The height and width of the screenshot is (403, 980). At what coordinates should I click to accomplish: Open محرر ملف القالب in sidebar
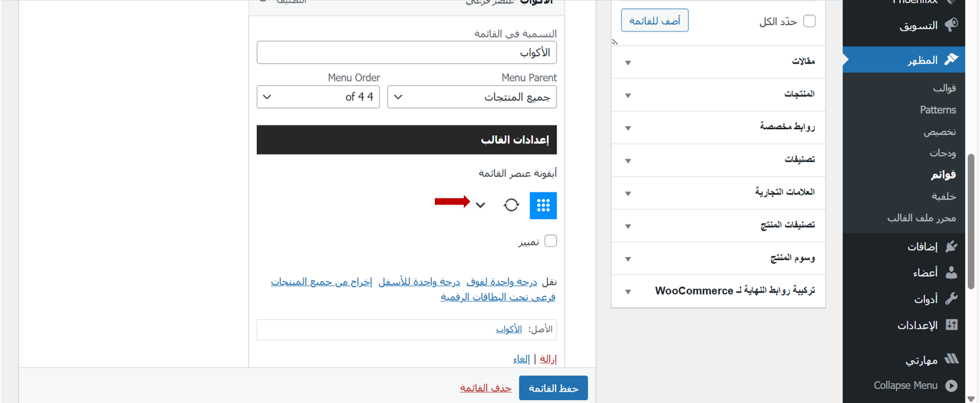tap(921, 218)
